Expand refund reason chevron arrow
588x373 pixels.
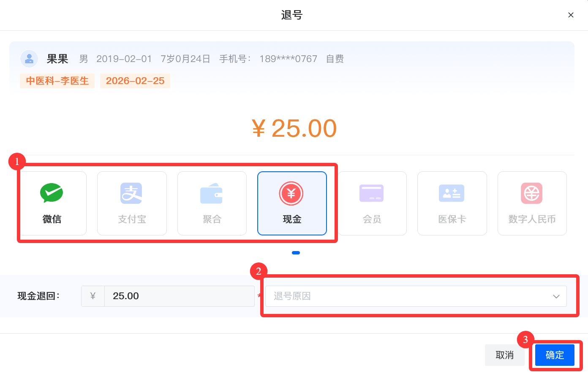tap(556, 296)
